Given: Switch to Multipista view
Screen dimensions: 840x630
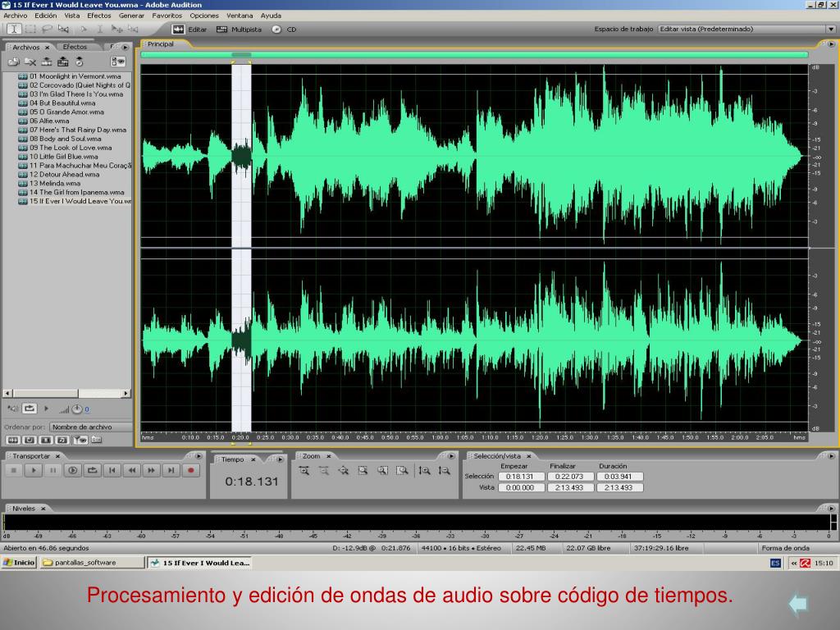Looking at the screenshot, I should (x=239, y=30).
